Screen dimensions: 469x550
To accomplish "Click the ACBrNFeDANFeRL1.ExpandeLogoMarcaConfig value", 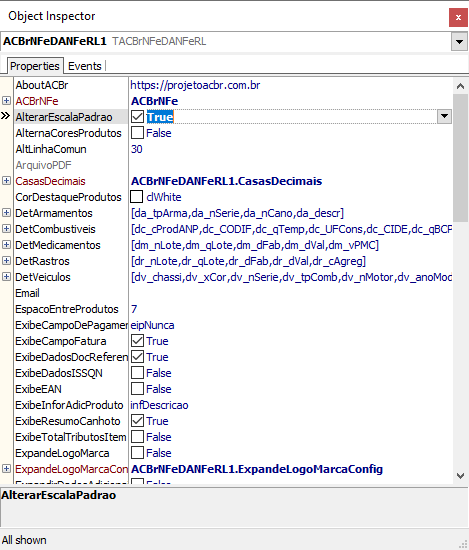I will pos(257,469).
